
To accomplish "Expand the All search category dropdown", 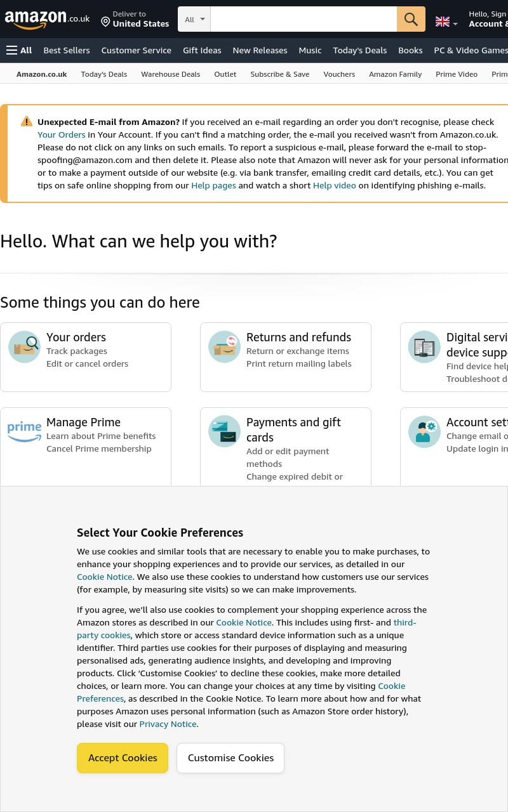I will click(194, 19).
